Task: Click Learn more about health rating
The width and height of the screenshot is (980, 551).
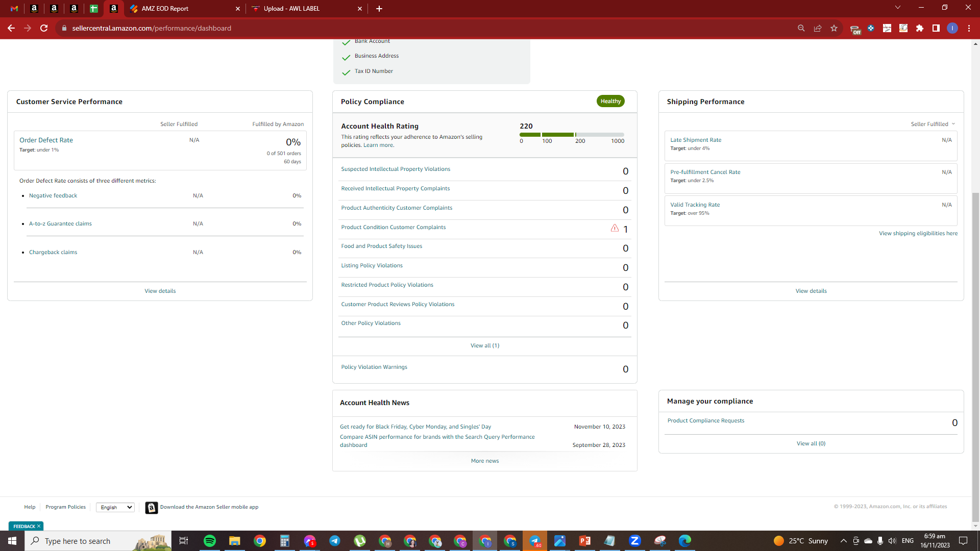Action: [379, 145]
